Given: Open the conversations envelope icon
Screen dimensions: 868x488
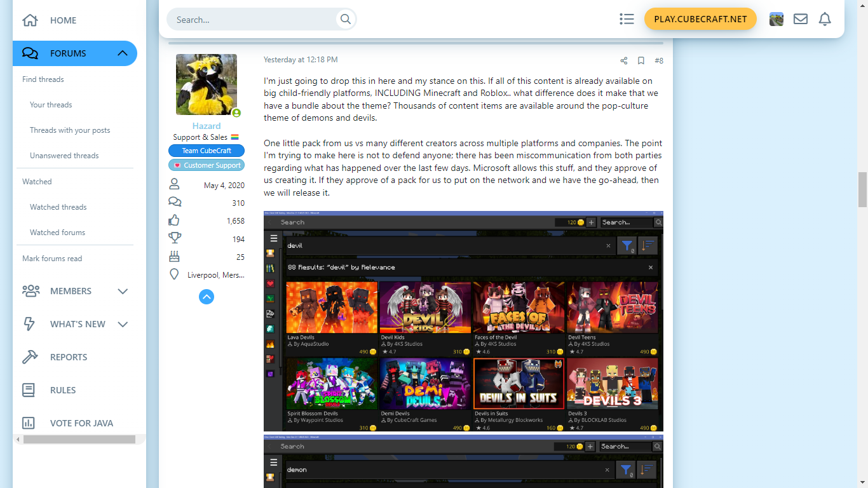Looking at the screenshot, I should 801,19.
